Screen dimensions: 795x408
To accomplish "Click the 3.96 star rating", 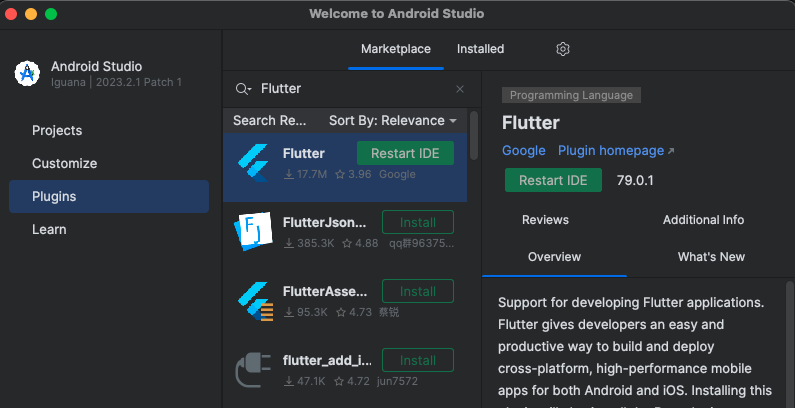I will coord(353,174).
